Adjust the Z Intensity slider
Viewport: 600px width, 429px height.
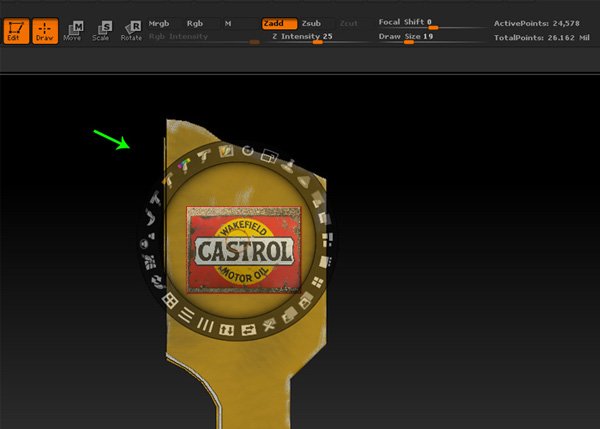tap(316, 38)
